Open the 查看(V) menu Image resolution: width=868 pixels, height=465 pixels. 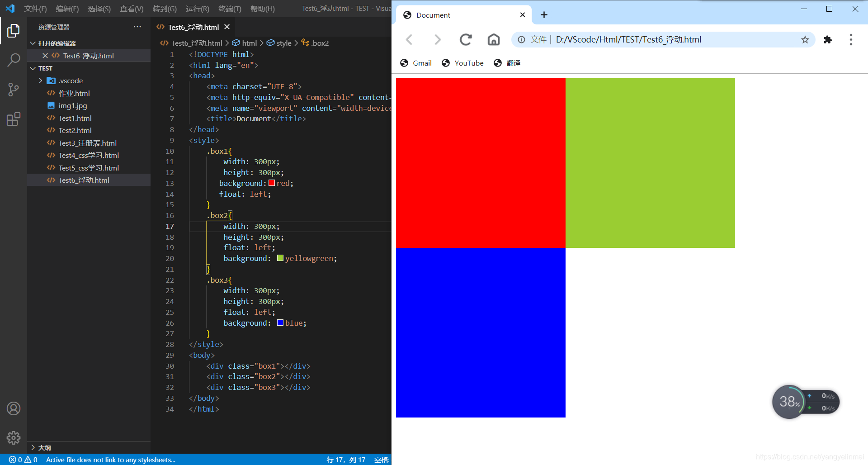(132, 9)
